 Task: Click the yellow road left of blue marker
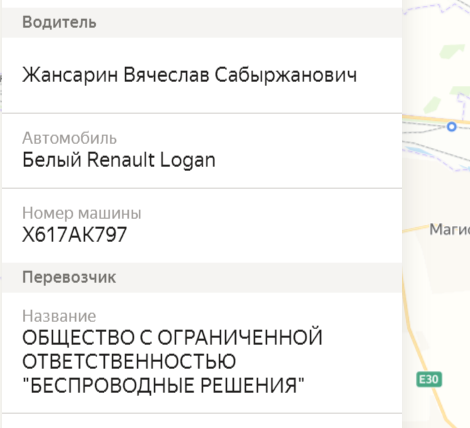click(423, 118)
